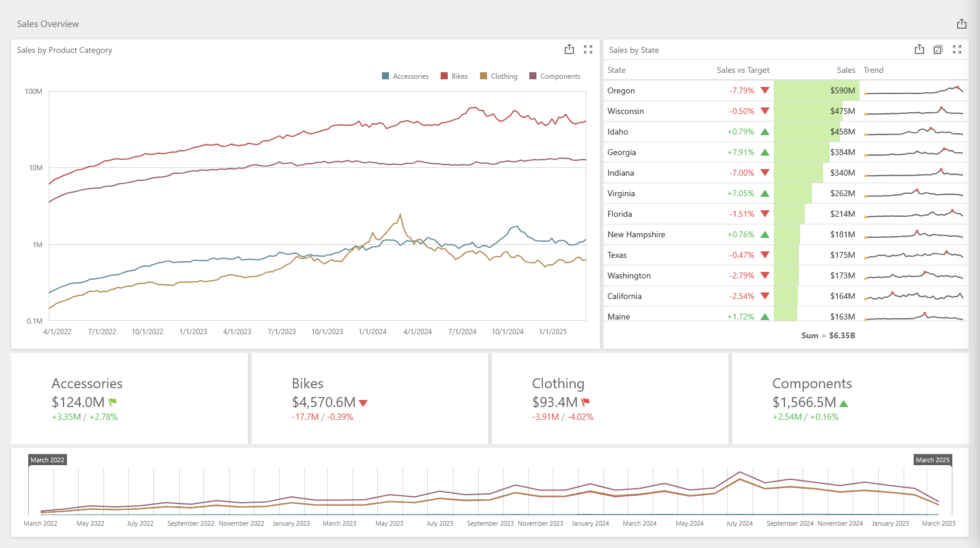
Task: Export the Sales by Product Category chart
Action: pos(569,50)
